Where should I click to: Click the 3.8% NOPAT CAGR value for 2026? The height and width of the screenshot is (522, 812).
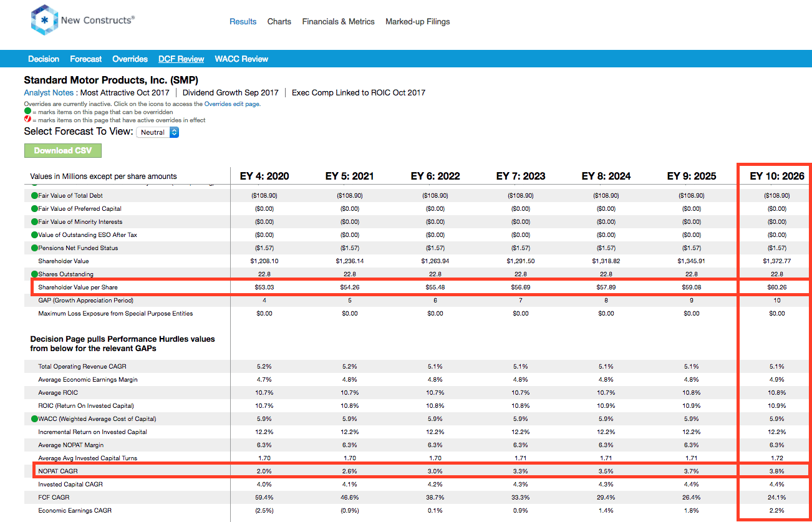777,471
